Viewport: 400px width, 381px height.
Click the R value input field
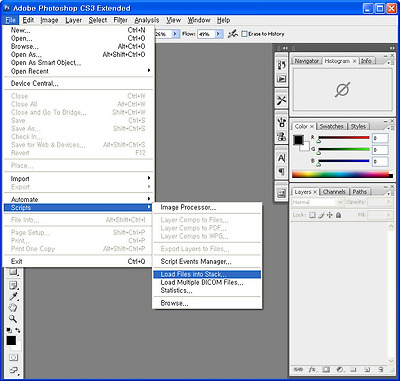(x=380, y=138)
